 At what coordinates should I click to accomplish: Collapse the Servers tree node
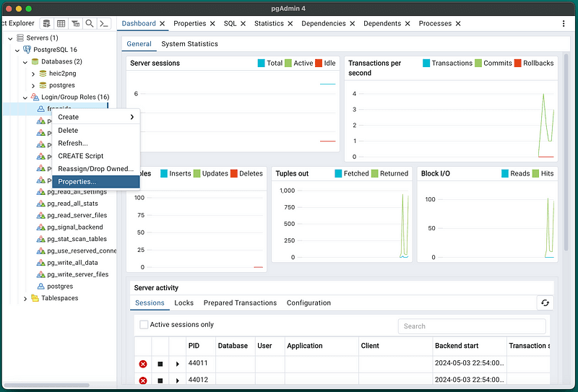10,38
